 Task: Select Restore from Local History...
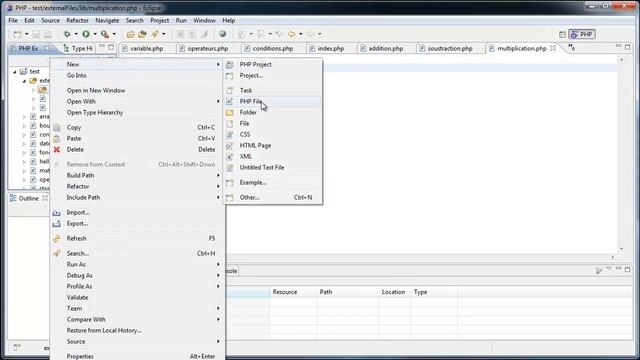tap(137, 330)
